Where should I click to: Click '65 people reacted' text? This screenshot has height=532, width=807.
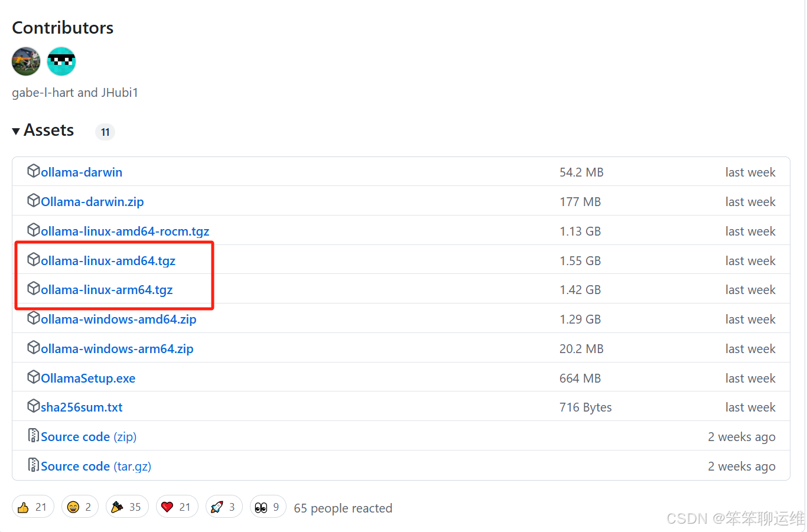pos(343,508)
